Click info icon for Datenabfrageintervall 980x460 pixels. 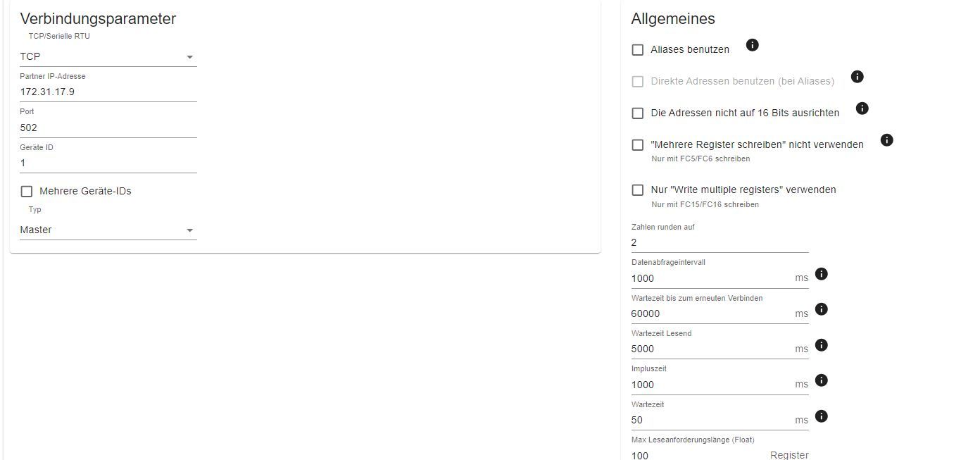tap(821, 274)
